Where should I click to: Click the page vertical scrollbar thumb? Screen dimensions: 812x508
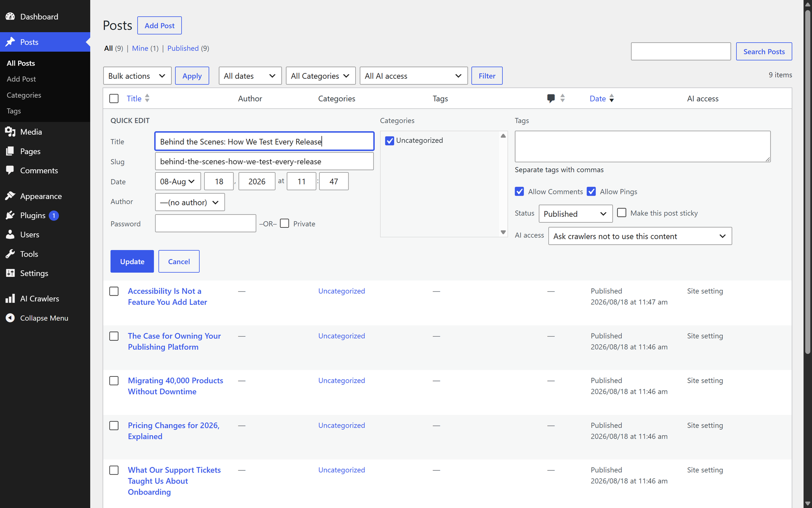(x=808, y=182)
